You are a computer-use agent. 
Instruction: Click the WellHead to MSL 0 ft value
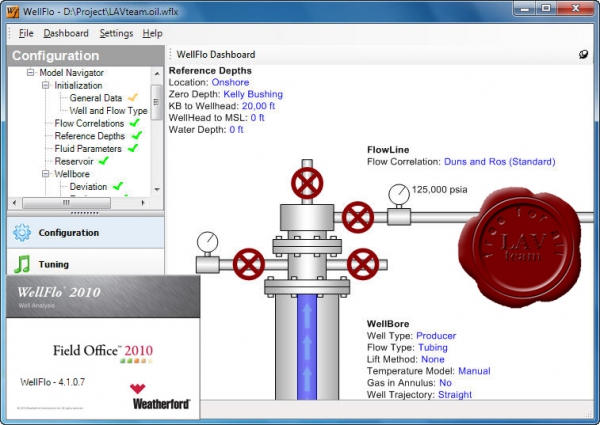[x=257, y=118]
